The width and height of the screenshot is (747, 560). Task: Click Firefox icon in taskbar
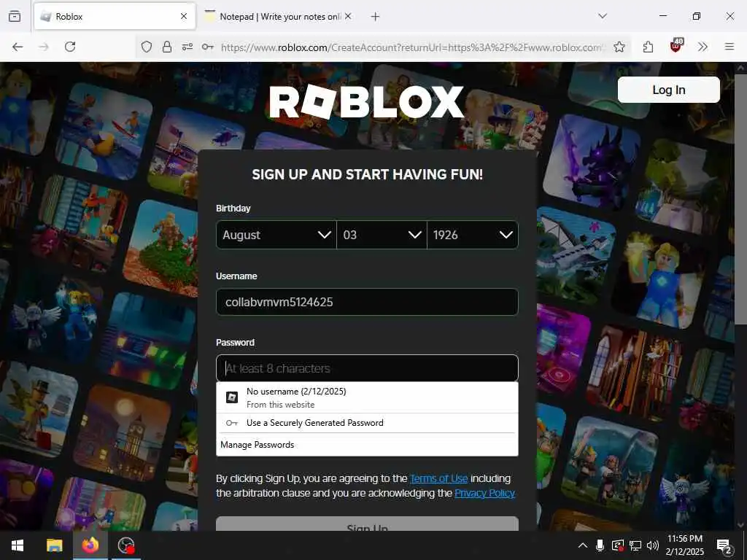(x=90, y=545)
